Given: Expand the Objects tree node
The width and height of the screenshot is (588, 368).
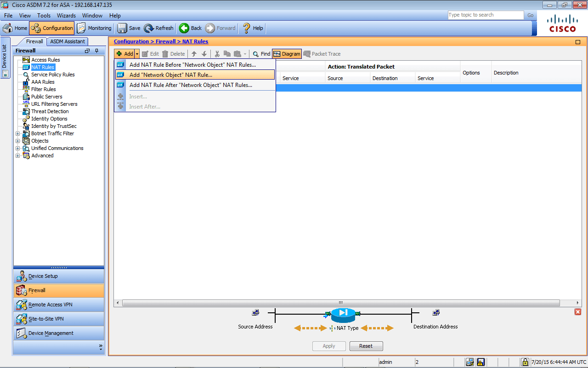Looking at the screenshot, I should (x=18, y=141).
